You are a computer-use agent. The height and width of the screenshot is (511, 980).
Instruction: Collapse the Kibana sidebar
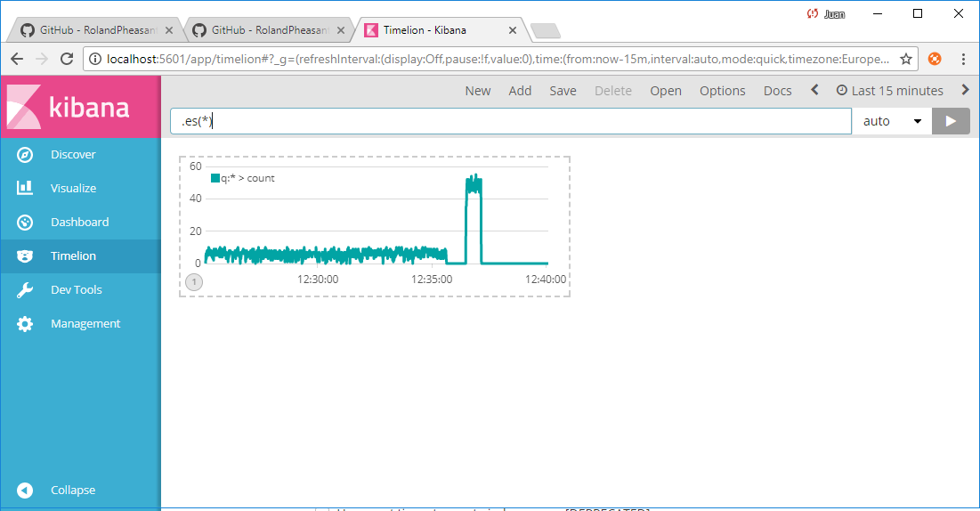click(x=81, y=491)
